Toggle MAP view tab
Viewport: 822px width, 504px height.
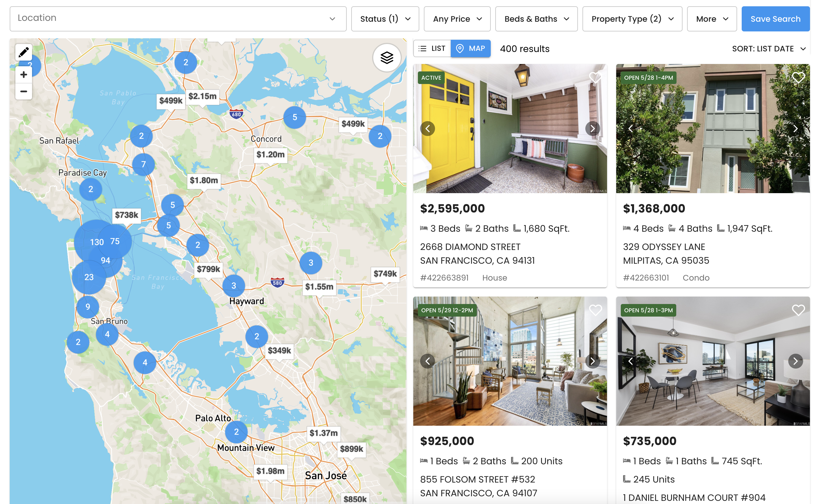click(470, 48)
